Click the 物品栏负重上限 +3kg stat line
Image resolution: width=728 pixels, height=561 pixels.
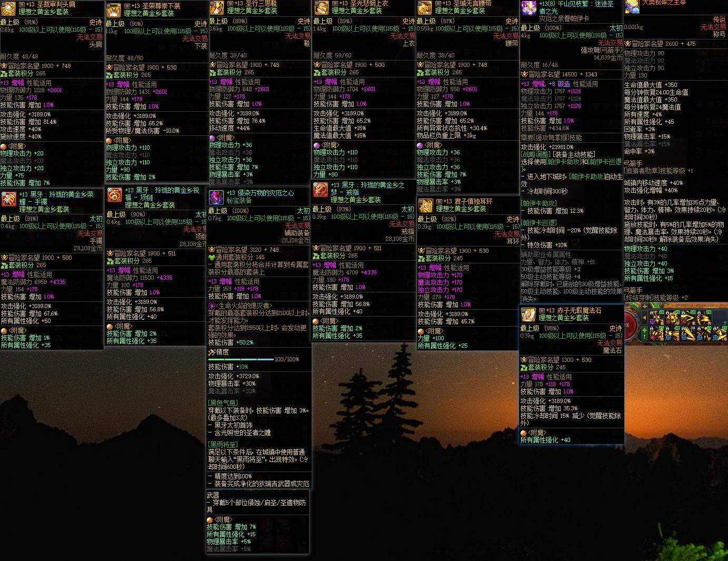(446, 135)
